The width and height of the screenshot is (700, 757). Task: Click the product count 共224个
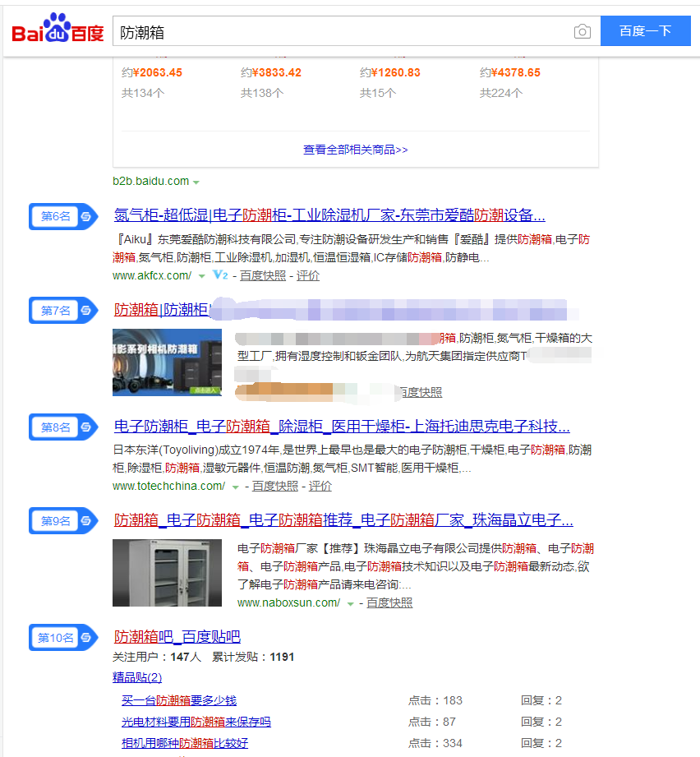(x=500, y=93)
